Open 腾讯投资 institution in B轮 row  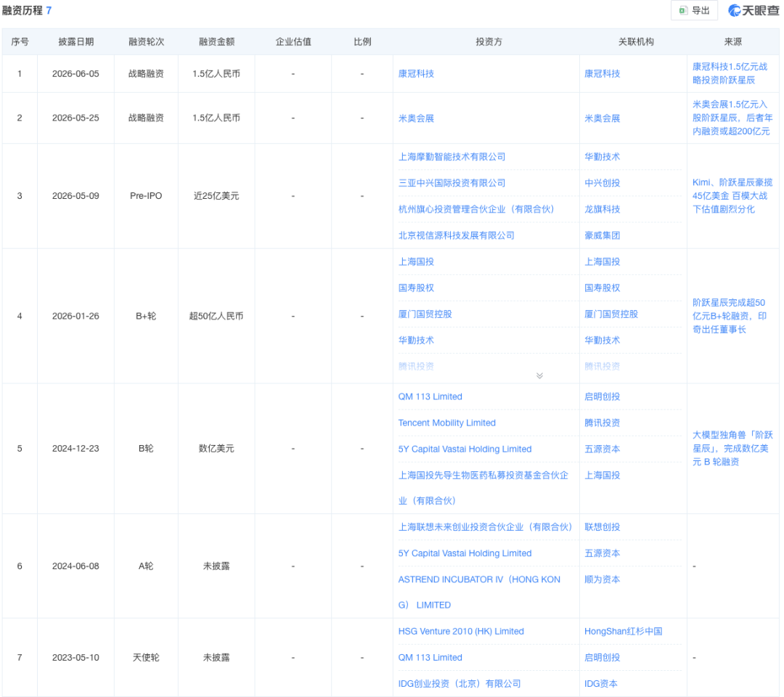(x=602, y=423)
